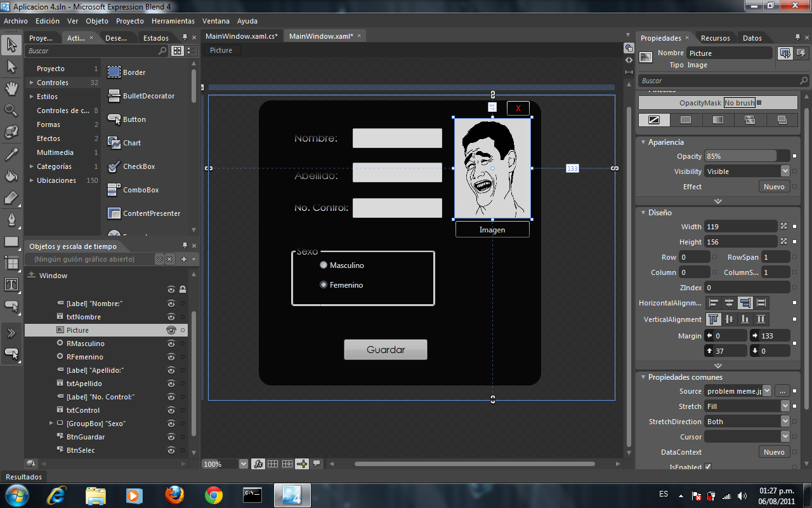Toggle show snap grid on artboard
Screen dimensions: 812x508
coord(273,464)
